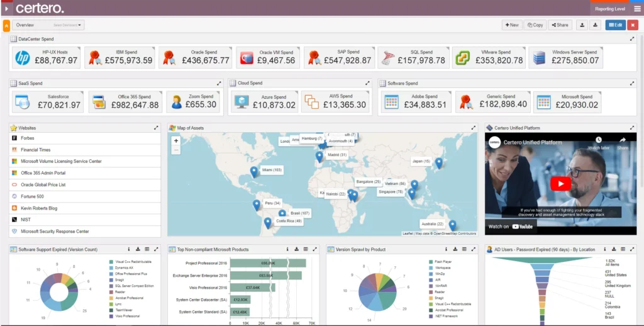Click the upload dashboard icon button
Image resolution: width=644 pixels, height=326 pixels.
point(582,25)
